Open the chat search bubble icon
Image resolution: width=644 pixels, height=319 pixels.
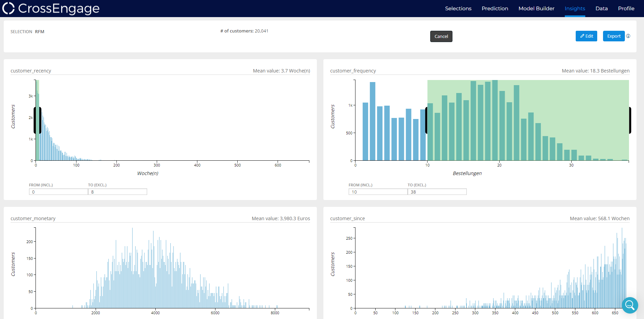[630, 305]
